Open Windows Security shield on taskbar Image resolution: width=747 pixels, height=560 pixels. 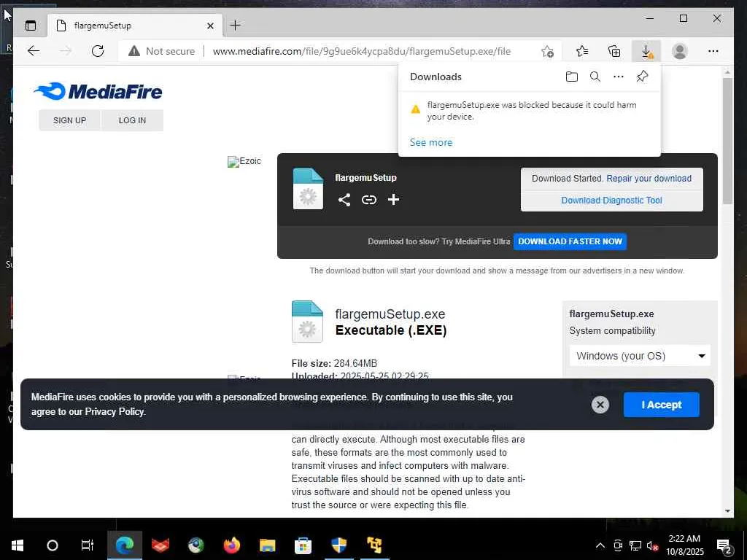coord(338,545)
